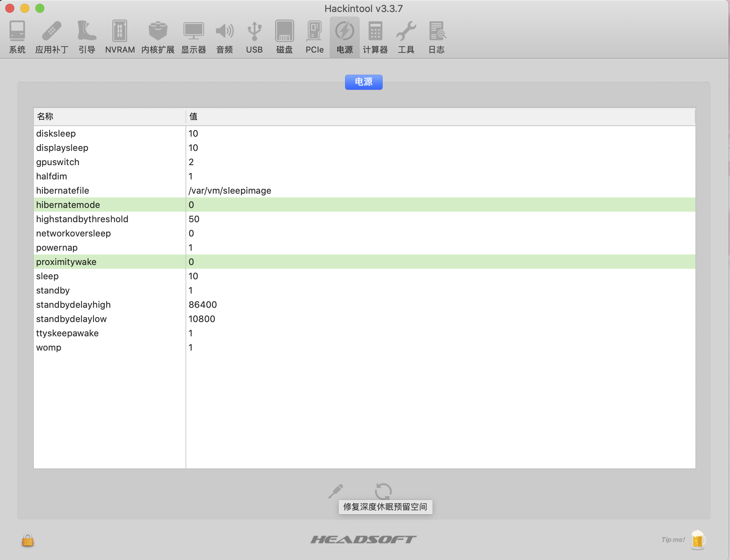Select the hibernatefile row
Screen dimensions: 730x560
364,190
